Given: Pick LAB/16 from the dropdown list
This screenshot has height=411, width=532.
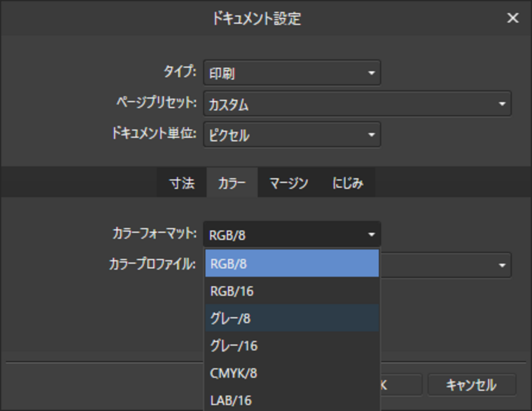Looking at the screenshot, I should [x=291, y=400].
